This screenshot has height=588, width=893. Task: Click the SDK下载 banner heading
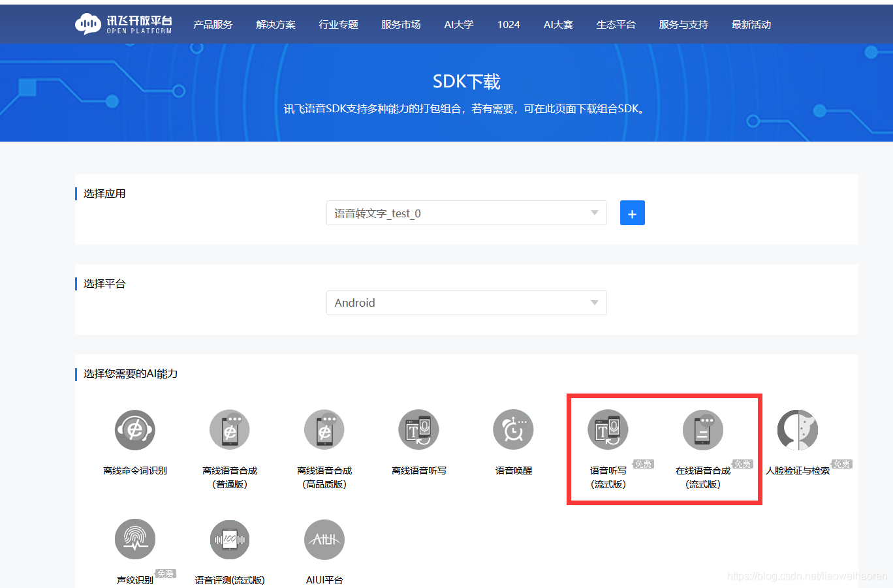click(x=467, y=82)
